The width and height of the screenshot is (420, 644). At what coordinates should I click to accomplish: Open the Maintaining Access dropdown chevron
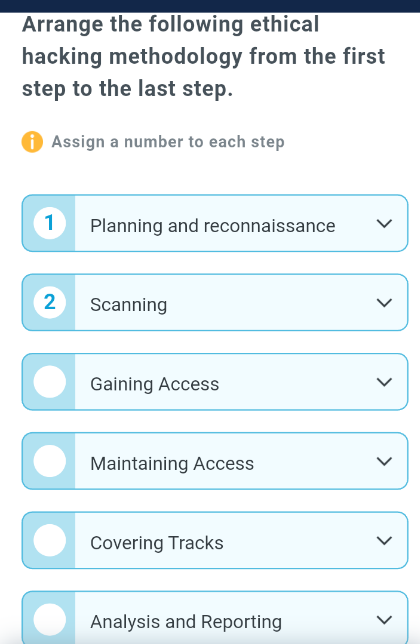(384, 462)
